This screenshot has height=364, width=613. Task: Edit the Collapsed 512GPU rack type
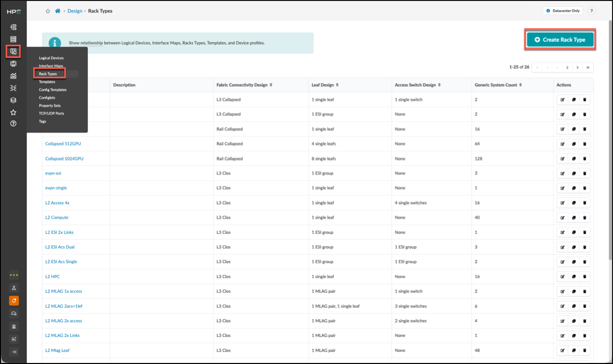pos(563,144)
